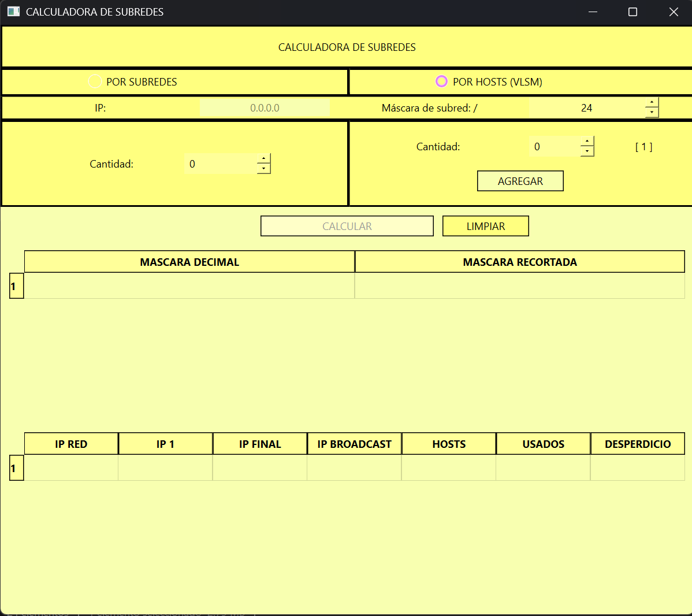692x616 pixels.
Task: Minimize the CALCULADORA DE SUBREDES window
Action: pyautogui.click(x=593, y=12)
